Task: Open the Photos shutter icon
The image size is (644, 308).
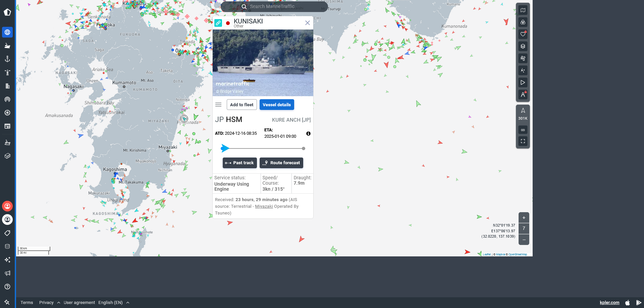Action: pyautogui.click(x=7, y=113)
